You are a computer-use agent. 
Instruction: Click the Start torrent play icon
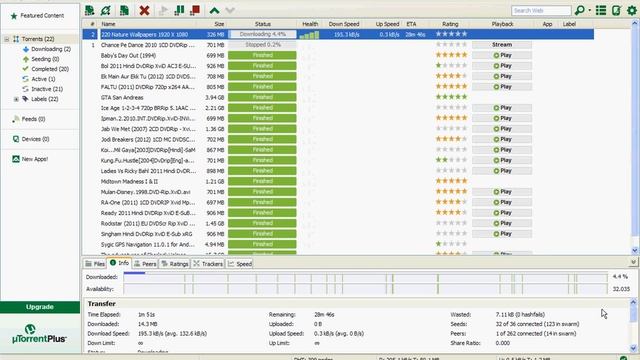pyautogui.click(x=163, y=10)
